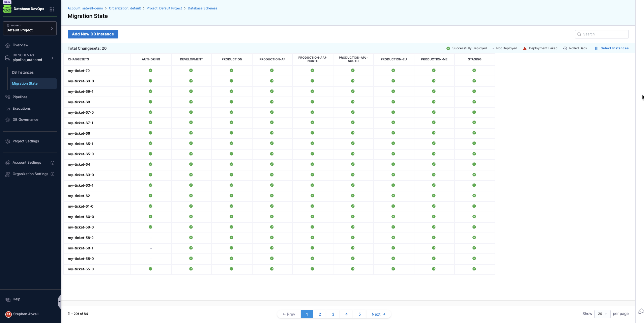Click the Database DevOps logo
This screenshot has width=644, height=323.
(x=7, y=9)
